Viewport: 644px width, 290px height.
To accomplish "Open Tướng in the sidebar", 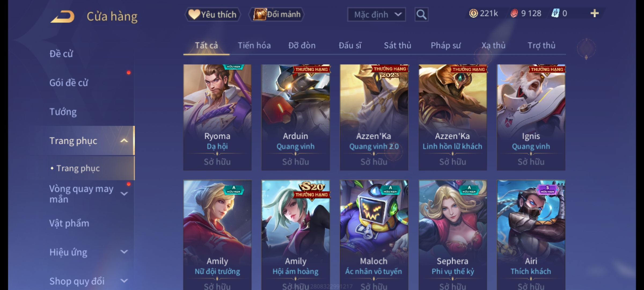I will coord(63,112).
